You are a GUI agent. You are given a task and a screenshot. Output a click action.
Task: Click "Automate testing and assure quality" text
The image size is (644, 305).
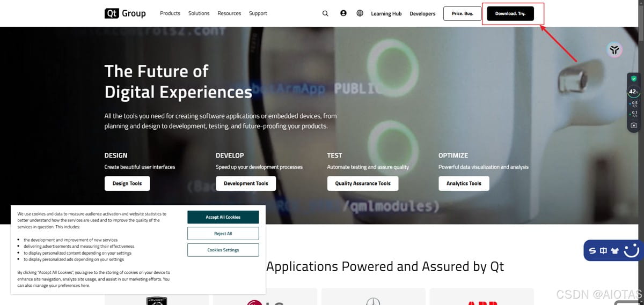coord(368,167)
